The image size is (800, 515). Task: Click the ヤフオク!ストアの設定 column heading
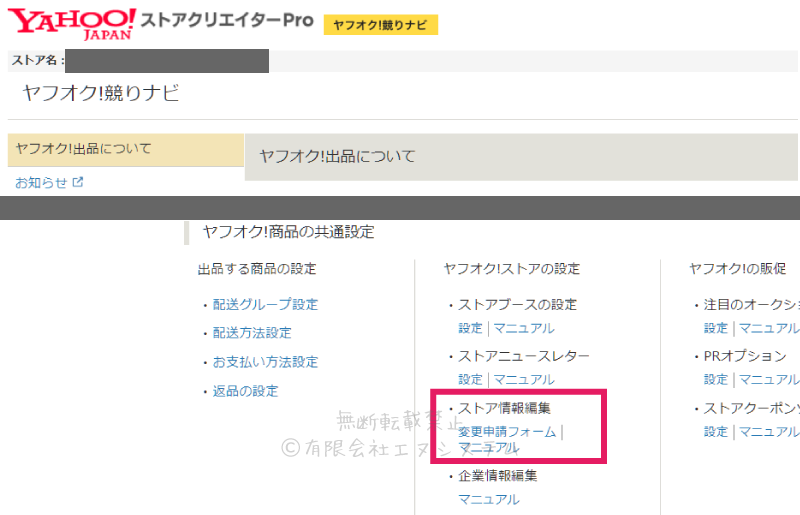512,268
